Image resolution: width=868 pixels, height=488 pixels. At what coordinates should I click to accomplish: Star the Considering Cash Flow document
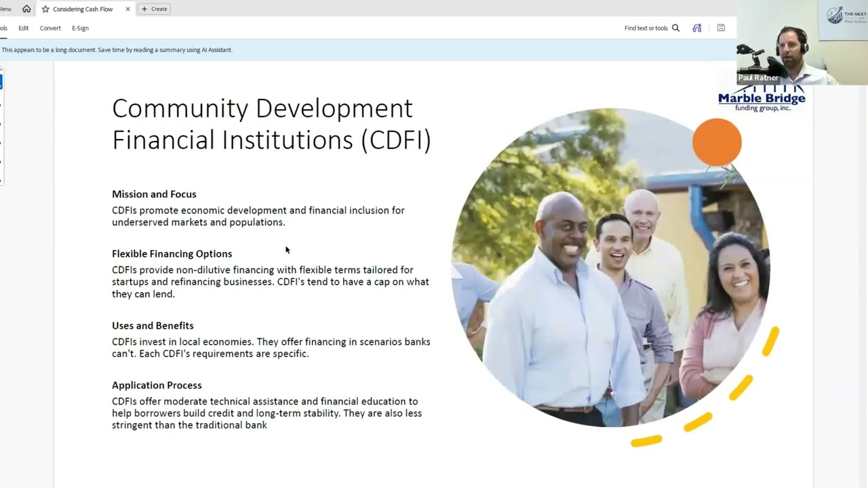[45, 9]
